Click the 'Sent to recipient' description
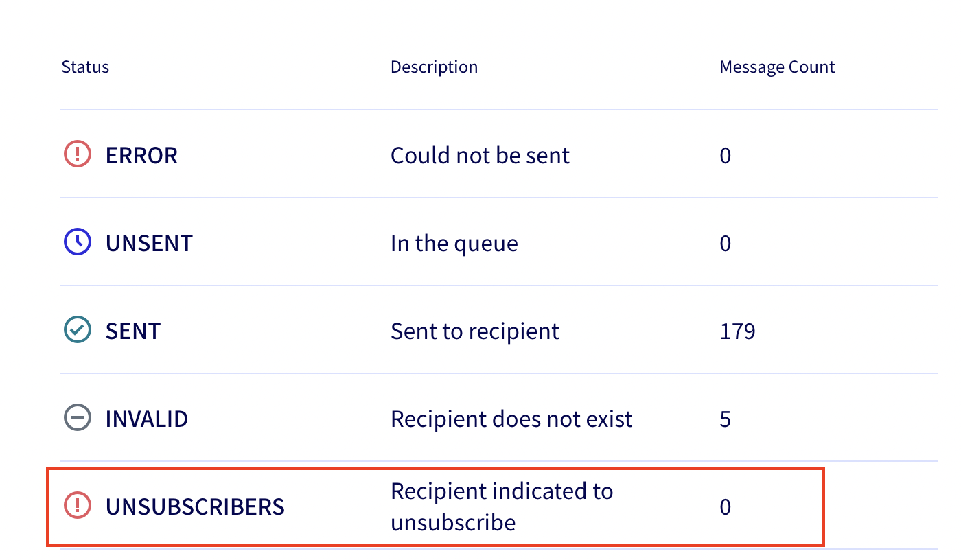This screenshot has width=961, height=560. pyautogui.click(x=475, y=331)
